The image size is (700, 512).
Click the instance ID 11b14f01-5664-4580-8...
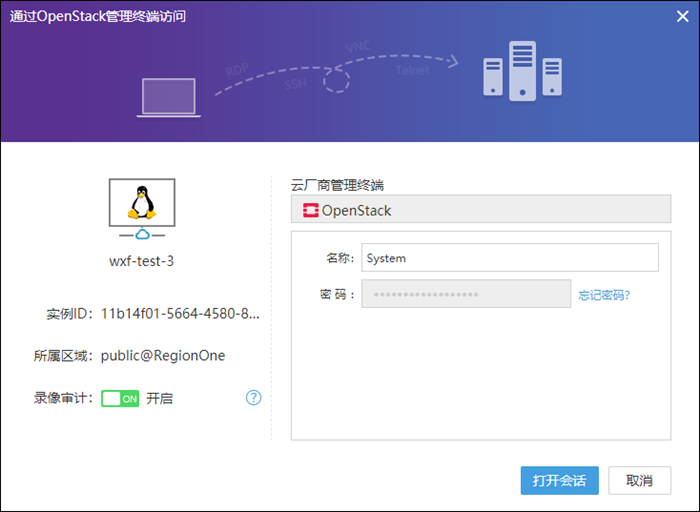[x=180, y=314]
